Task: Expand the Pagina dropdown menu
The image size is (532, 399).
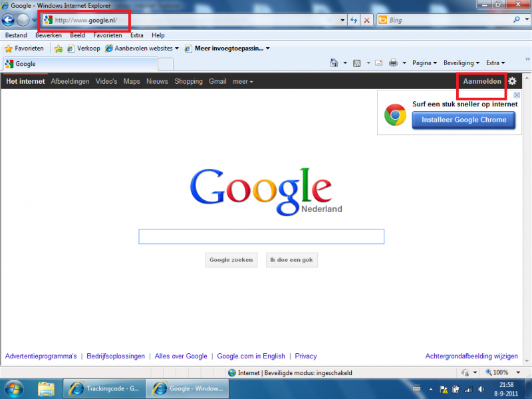Action: tap(424, 63)
